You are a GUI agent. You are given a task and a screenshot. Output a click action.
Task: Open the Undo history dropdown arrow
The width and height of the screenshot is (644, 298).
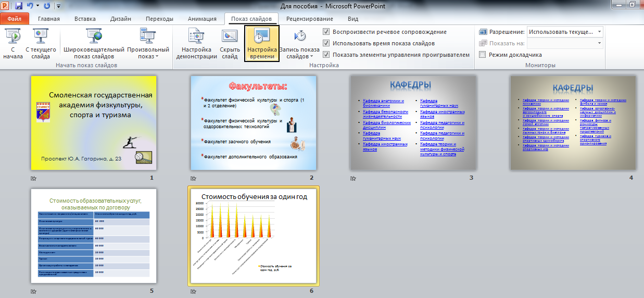37,6
